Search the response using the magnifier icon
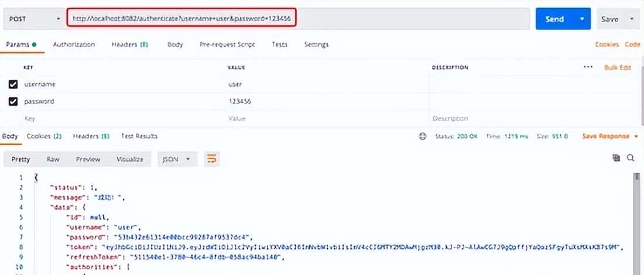The height and width of the screenshot is (275, 644). (x=631, y=157)
